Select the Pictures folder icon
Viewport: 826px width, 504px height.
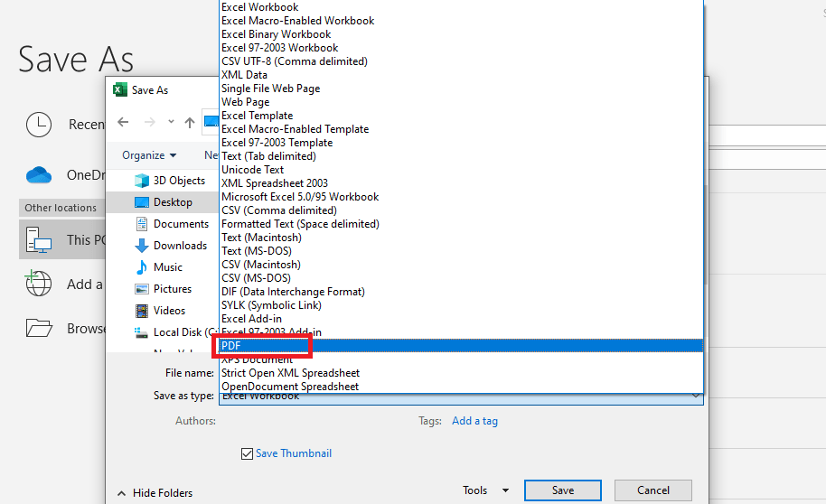pos(142,289)
